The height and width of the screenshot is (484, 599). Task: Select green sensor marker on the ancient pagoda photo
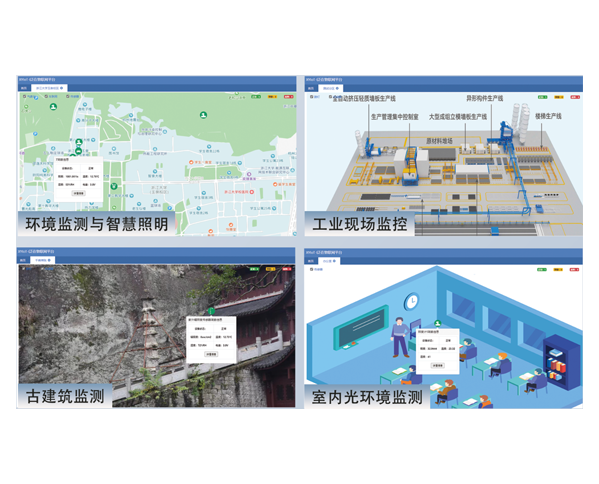211,311
